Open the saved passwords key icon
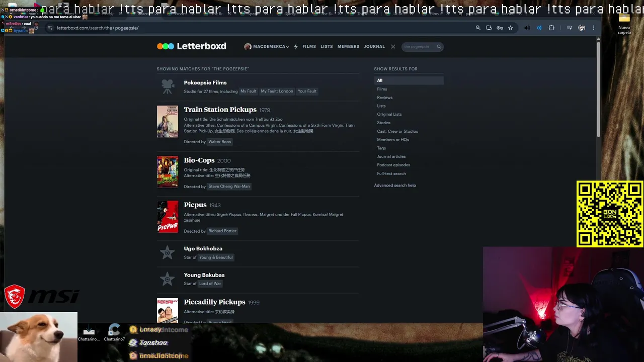Screen dimensions: 644x362 click(500, 28)
